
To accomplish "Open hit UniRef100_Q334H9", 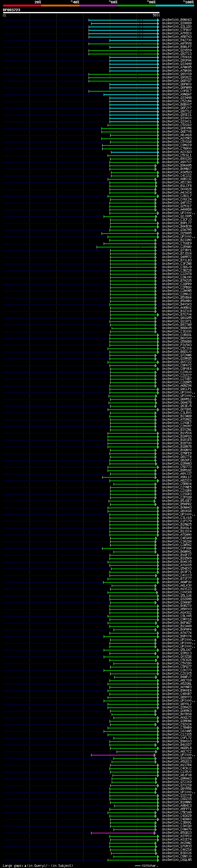I will (177, 64).
